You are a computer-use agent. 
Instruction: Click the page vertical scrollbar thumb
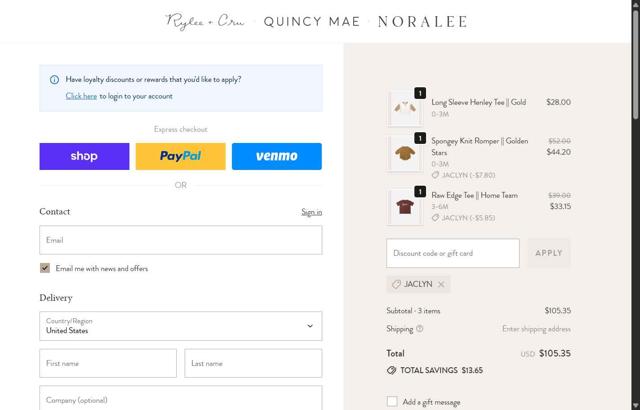[x=636, y=63]
